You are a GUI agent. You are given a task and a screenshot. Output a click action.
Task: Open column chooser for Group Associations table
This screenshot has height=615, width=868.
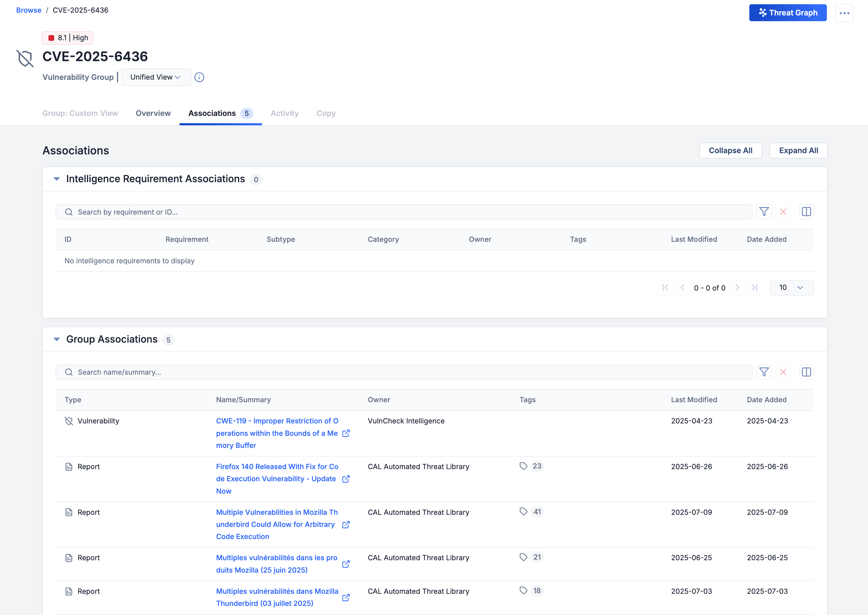point(806,372)
